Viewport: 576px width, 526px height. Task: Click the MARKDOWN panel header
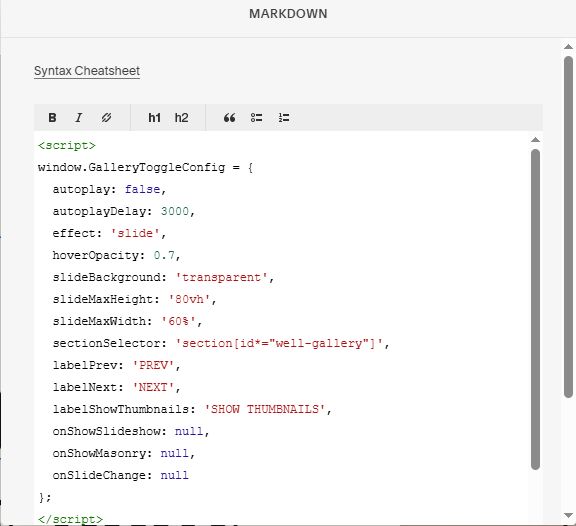tap(288, 14)
